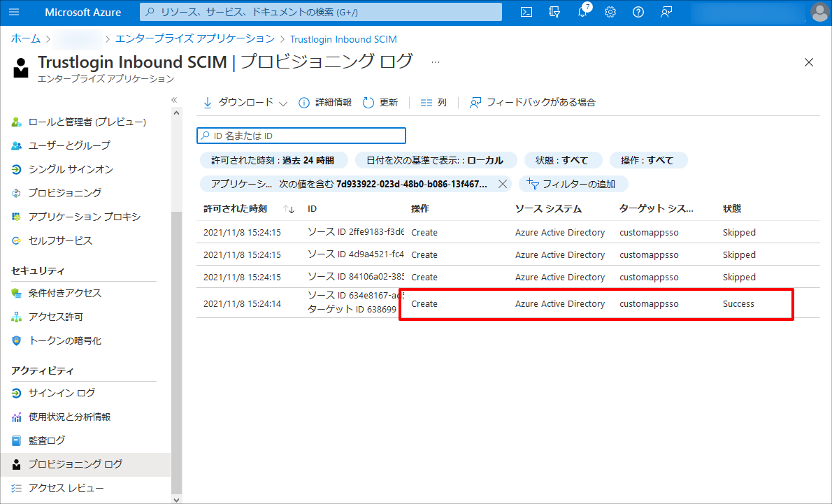
Task: Open the log row with ソース ID 84106a02
Action: tap(508, 277)
